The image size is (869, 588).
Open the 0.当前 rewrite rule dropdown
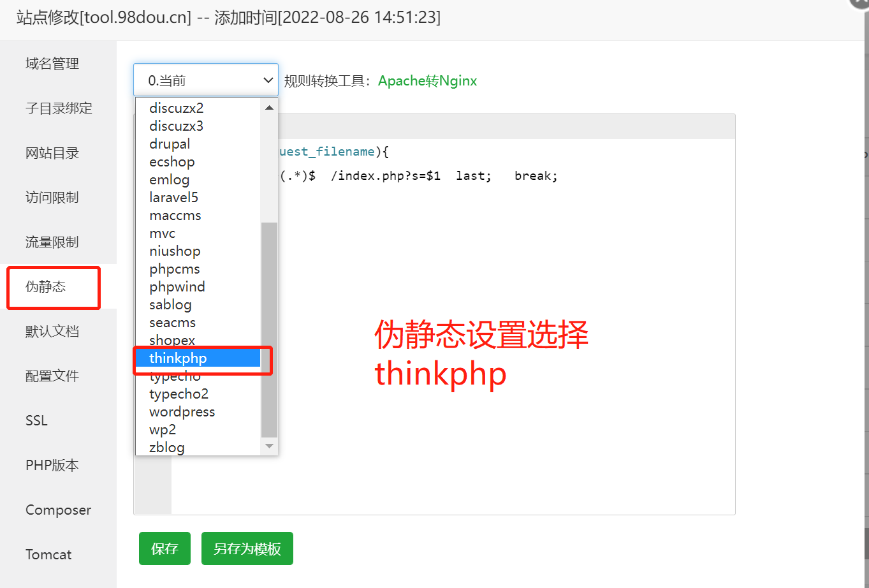(x=205, y=80)
